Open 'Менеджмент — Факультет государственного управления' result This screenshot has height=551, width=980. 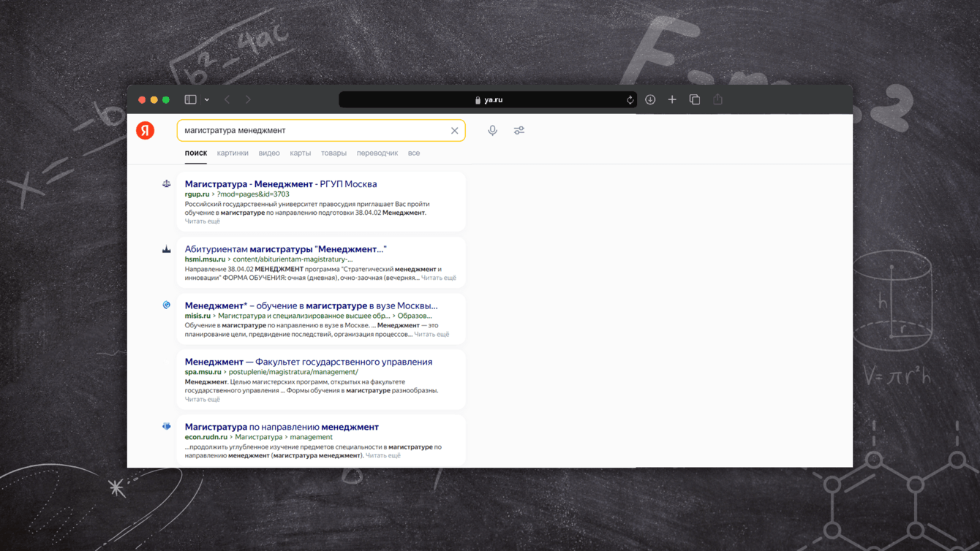click(x=308, y=362)
